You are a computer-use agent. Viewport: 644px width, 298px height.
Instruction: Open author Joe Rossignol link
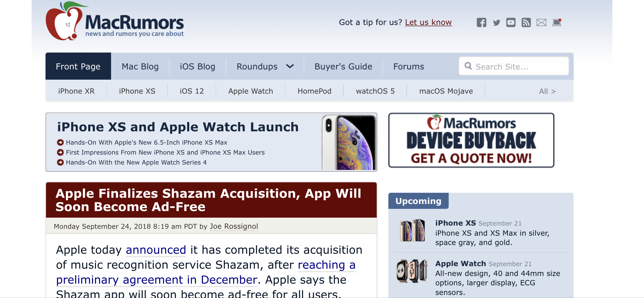(x=234, y=226)
